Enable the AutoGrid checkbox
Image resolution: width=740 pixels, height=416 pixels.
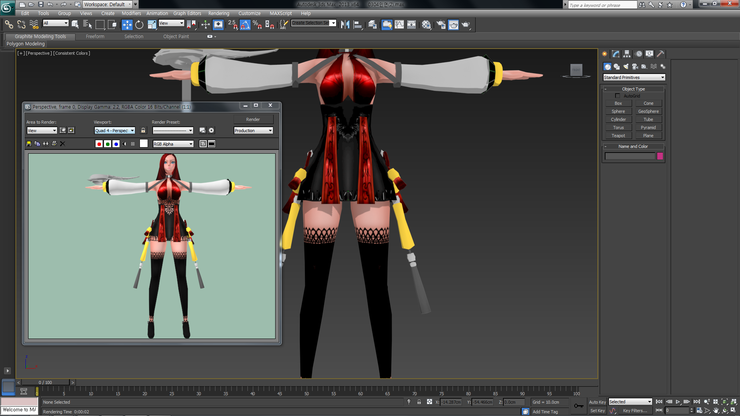click(x=617, y=96)
